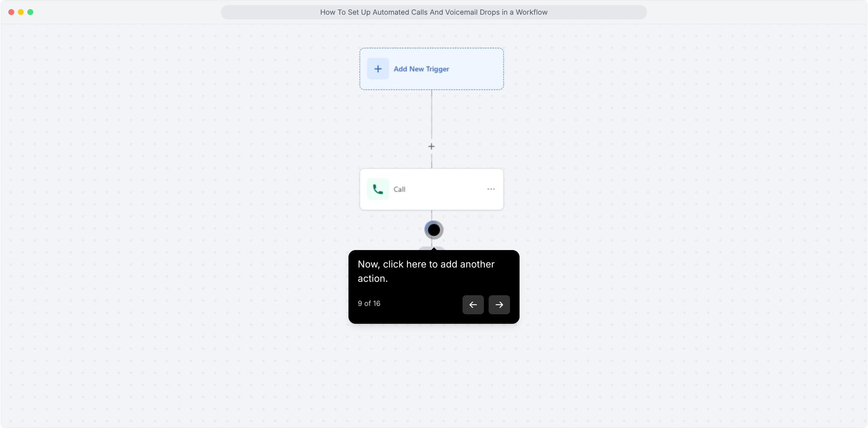Click the black hotspot below the Call action
The height and width of the screenshot is (428, 868).
pyautogui.click(x=434, y=230)
